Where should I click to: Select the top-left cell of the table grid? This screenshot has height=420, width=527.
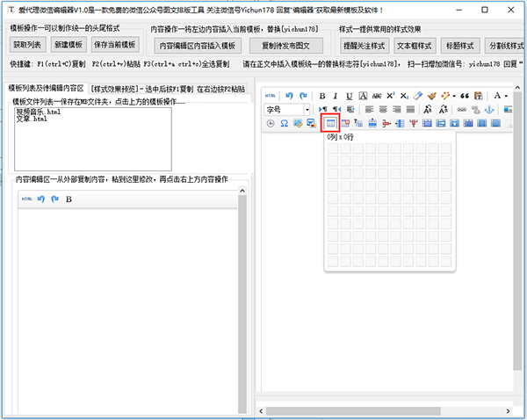(x=332, y=149)
